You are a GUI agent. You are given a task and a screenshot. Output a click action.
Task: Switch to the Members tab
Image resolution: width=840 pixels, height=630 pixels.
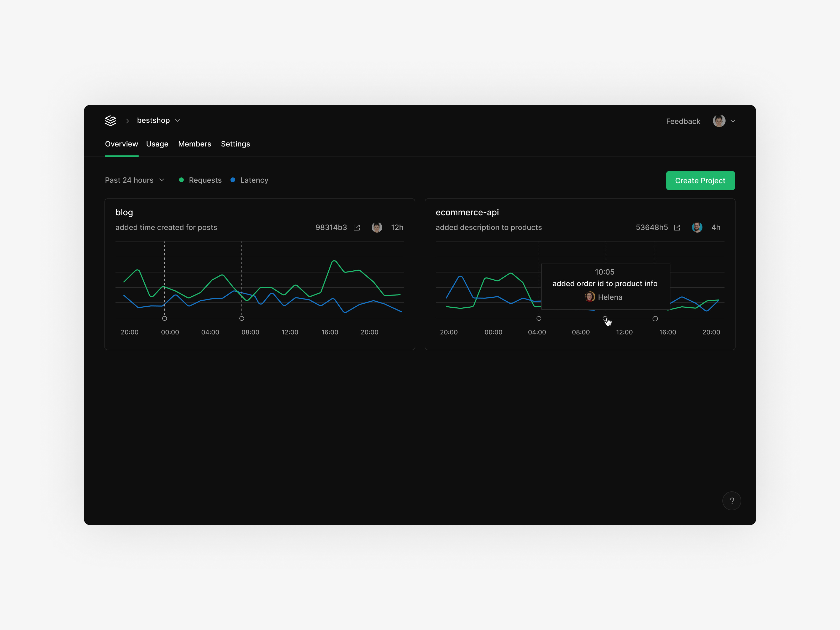click(195, 144)
